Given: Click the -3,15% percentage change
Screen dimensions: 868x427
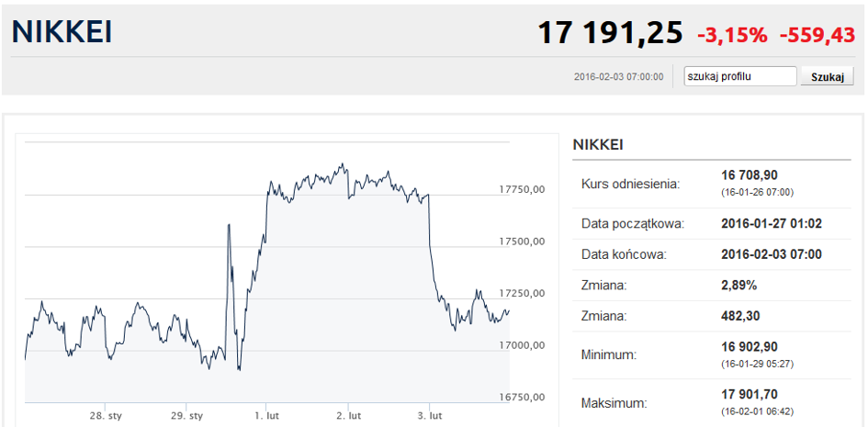Looking at the screenshot, I should pyautogui.click(x=732, y=36).
